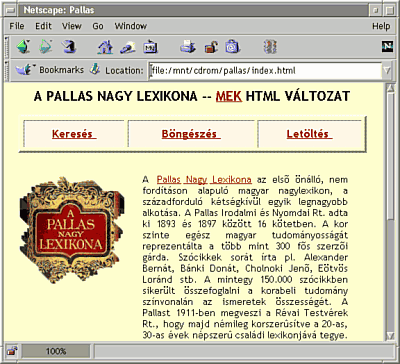Open the Shop icon in the toolbar
Screen dimensions: 400x364
(x=232, y=47)
